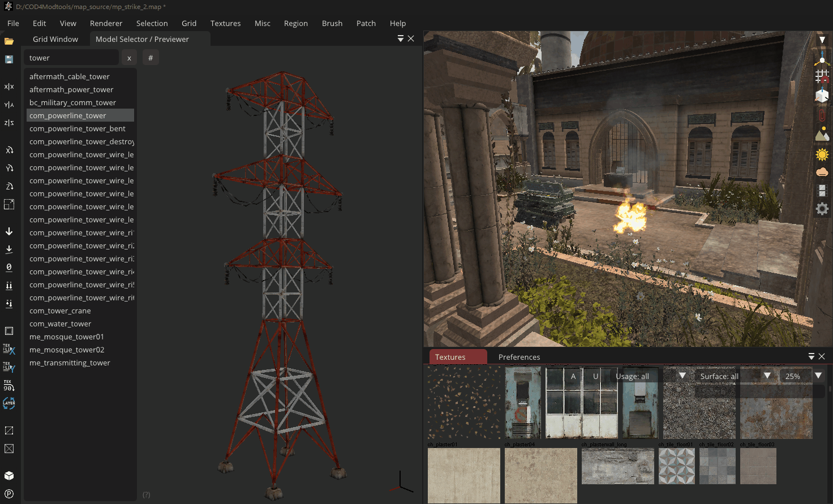Select com_powerline_tower_bent model
The width and height of the screenshot is (833, 504).
point(80,128)
